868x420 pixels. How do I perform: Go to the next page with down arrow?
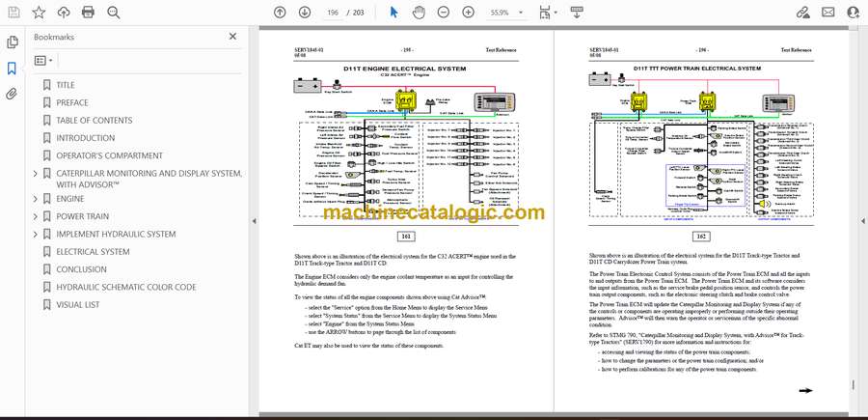pyautogui.click(x=305, y=13)
